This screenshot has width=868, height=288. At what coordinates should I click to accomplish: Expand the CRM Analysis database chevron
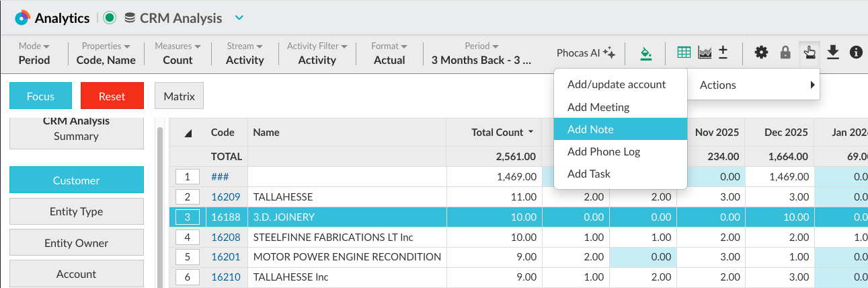coord(239,18)
